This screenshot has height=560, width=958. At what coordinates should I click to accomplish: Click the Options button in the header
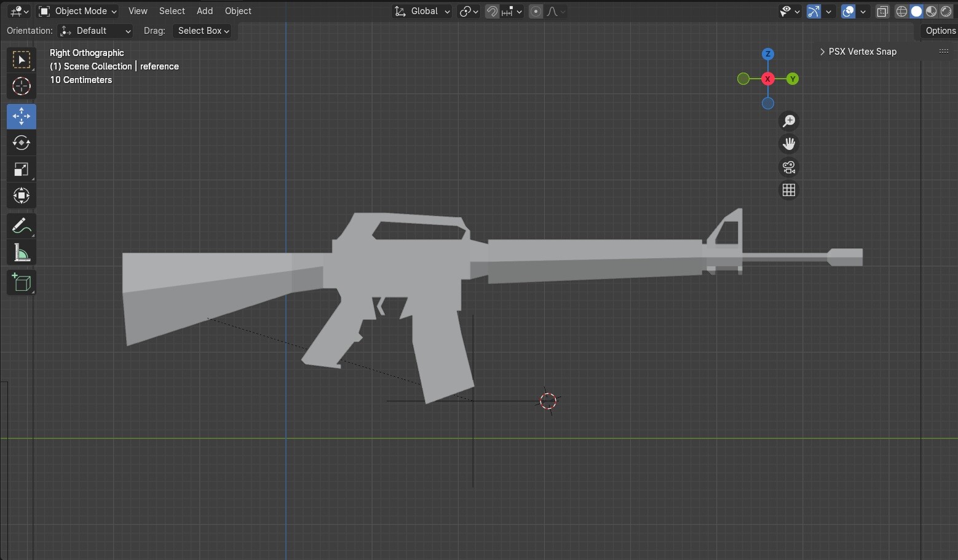coord(940,31)
